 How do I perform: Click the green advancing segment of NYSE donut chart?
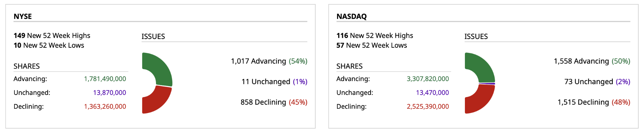point(161,67)
